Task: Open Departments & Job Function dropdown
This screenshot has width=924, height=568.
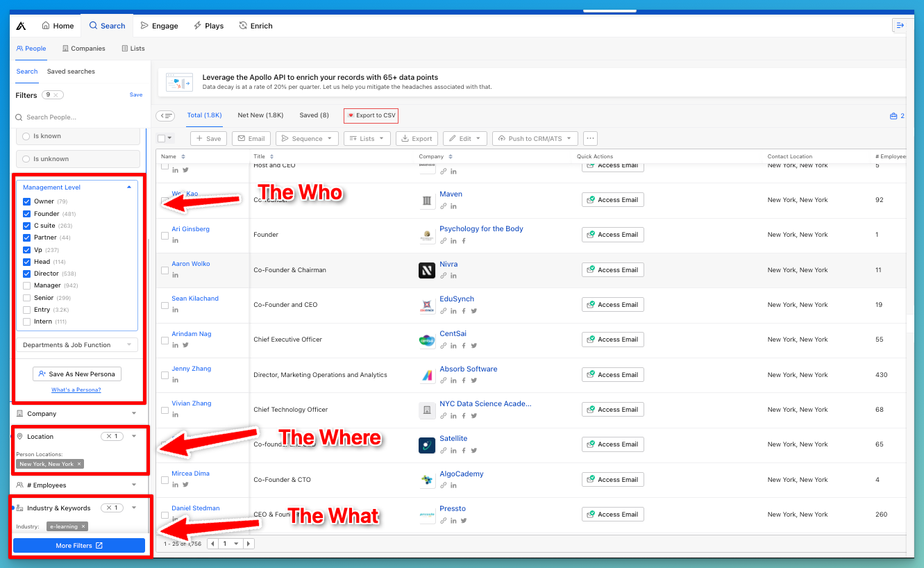Action: pos(78,344)
